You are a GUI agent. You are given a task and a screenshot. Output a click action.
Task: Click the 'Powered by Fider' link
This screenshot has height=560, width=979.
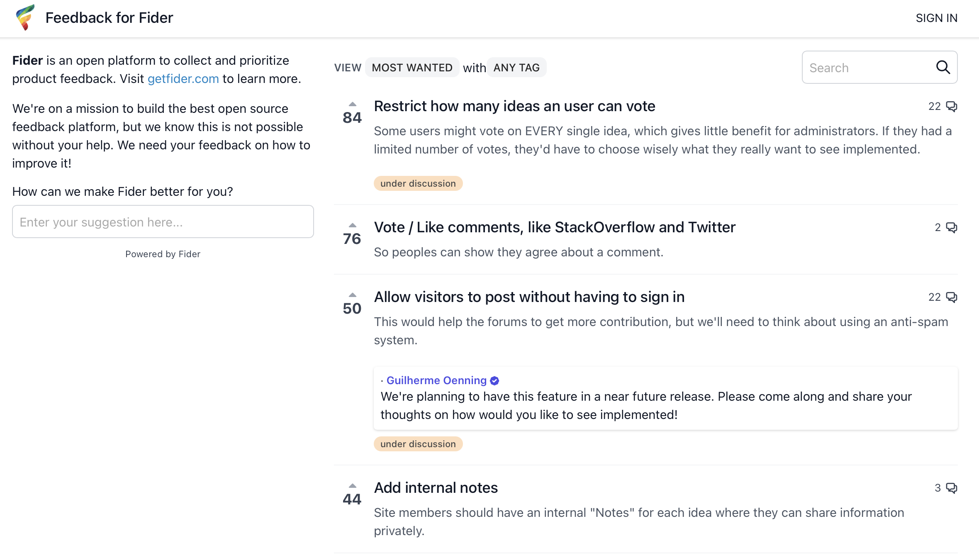tap(163, 254)
